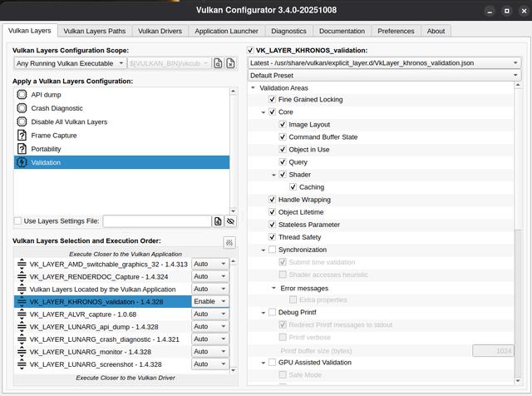The height and width of the screenshot is (396, 532).
Task: Enable Synchronization validation checkbox
Action: (272, 250)
